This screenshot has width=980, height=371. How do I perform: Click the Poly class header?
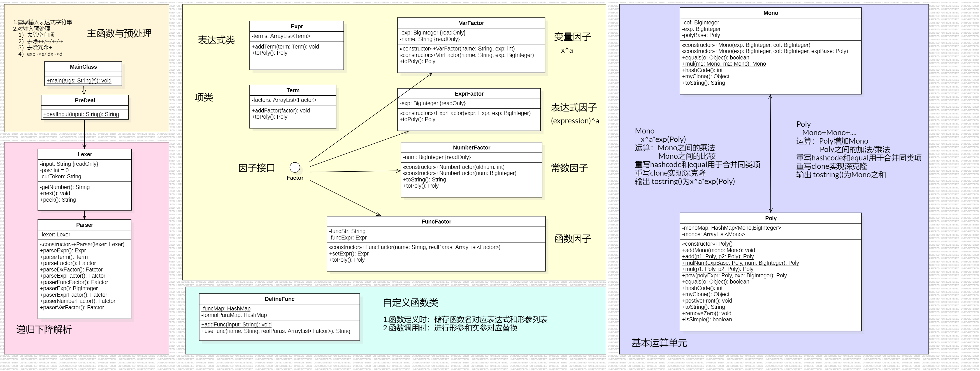pyautogui.click(x=771, y=218)
